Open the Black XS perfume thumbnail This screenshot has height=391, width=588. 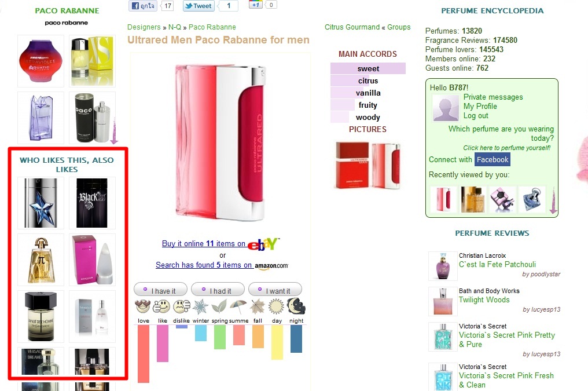(92, 203)
